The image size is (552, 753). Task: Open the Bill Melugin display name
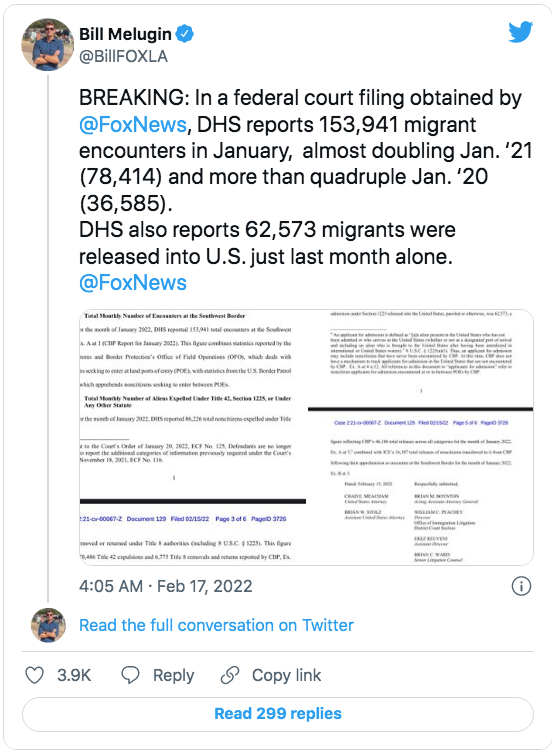coord(125,34)
